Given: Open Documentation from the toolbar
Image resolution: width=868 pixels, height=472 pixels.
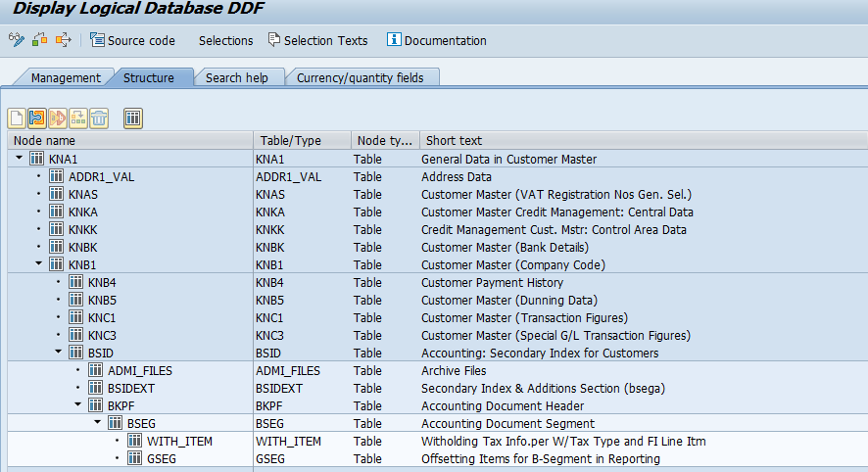Looking at the screenshot, I should point(437,40).
